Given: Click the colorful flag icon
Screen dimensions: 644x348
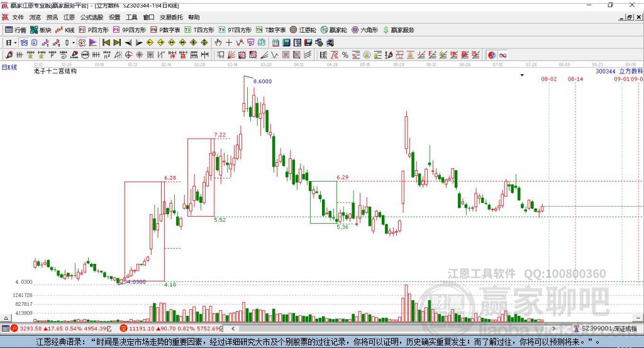Looking at the screenshot, I should (93, 43).
